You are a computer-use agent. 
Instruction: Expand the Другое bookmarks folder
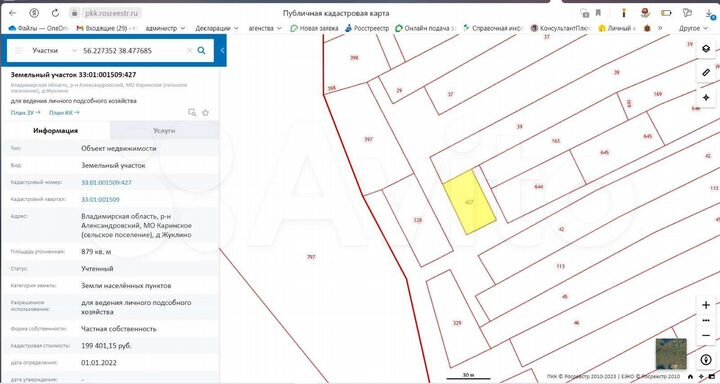pyautogui.click(x=693, y=28)
